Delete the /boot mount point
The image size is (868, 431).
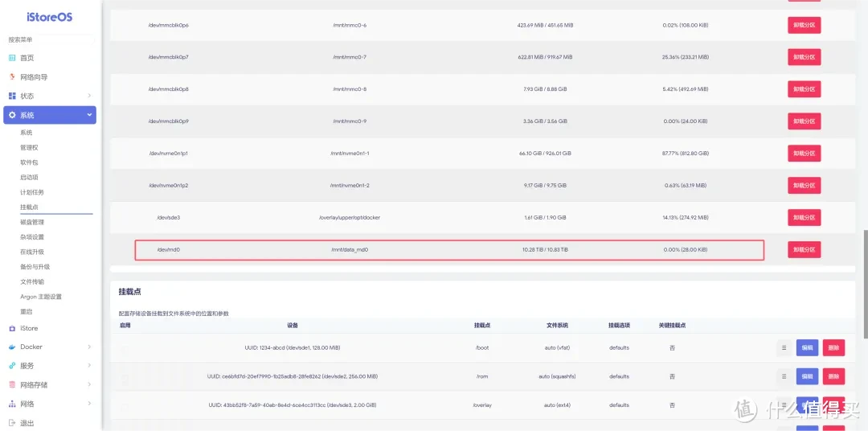(x=833, y=348)
